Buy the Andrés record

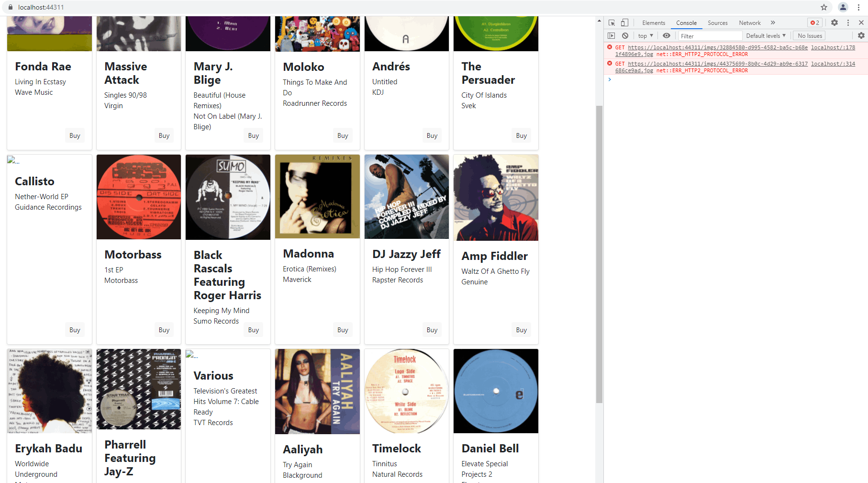432,135
